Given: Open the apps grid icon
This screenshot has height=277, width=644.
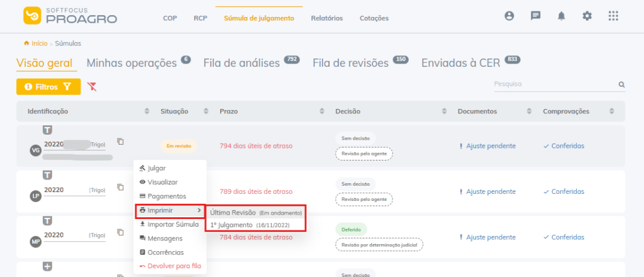Looking at the screenshot, I should click(x=613, y=16).
